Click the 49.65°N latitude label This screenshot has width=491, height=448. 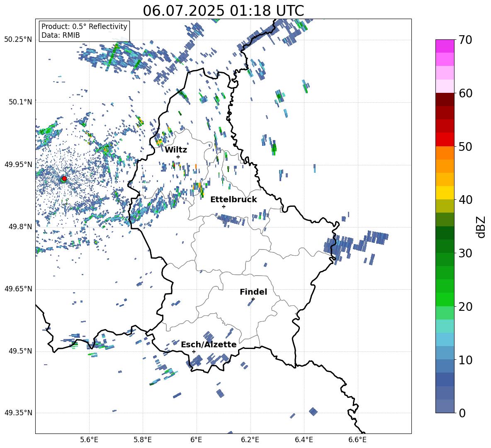click(x=18, y=289)
